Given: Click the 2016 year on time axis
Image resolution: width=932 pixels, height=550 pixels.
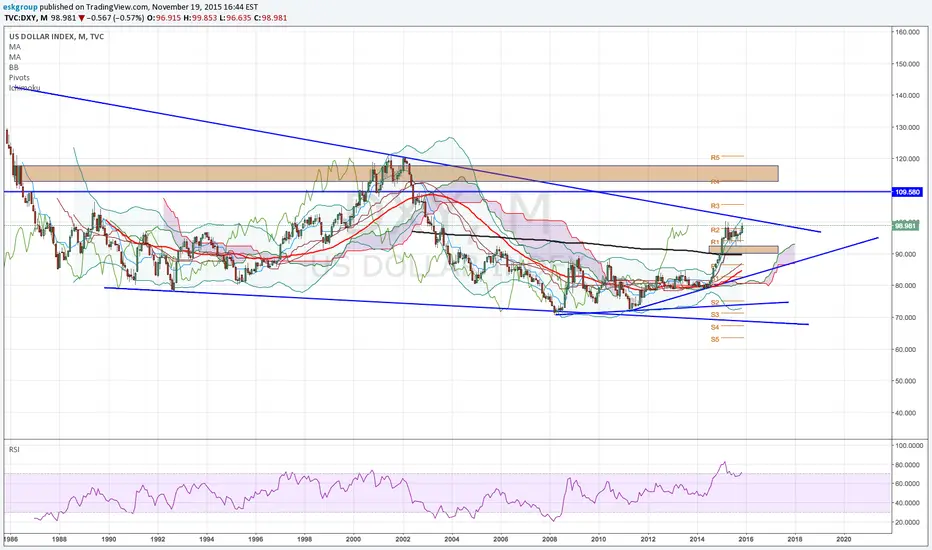Looking at the screenshot, I should coord(745,539).
